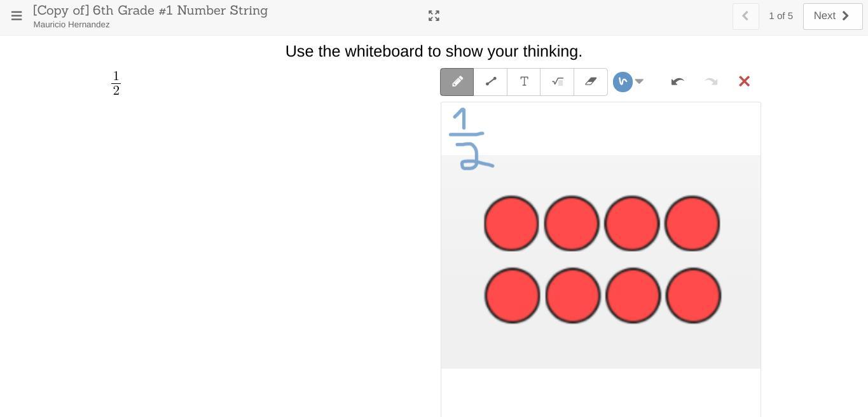The width and height of the screenshot is (868, 417).
Task: Click the 6th Grade #1 Number String title
Action: (150, 10)
